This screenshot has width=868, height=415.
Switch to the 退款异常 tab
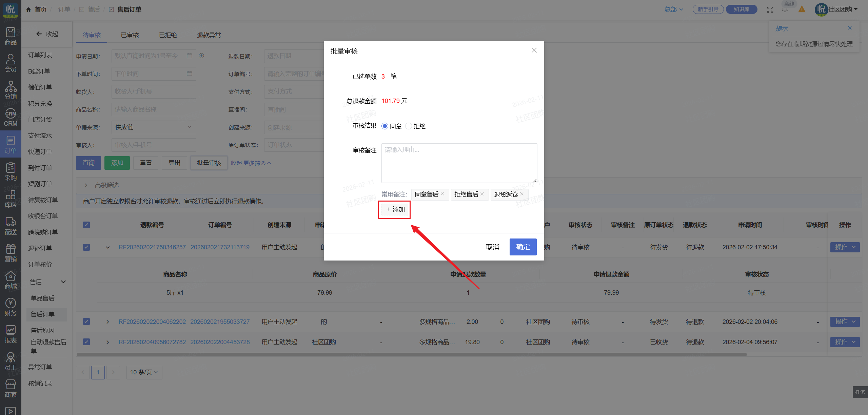[x=209, y=35]
